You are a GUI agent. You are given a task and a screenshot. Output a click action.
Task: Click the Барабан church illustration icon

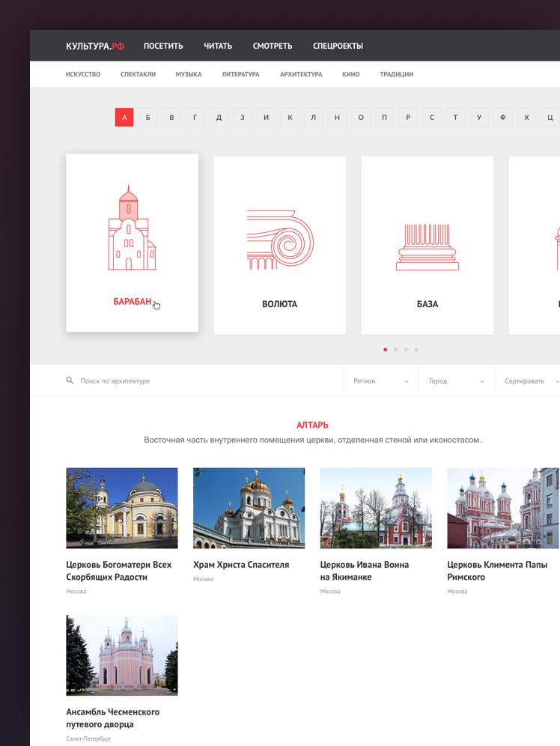(x=132, y=228)
